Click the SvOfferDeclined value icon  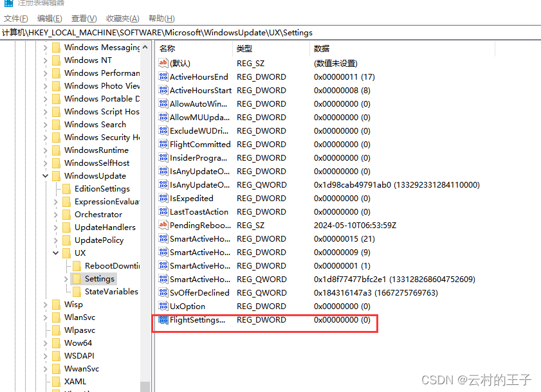click(x=163, y=292)
